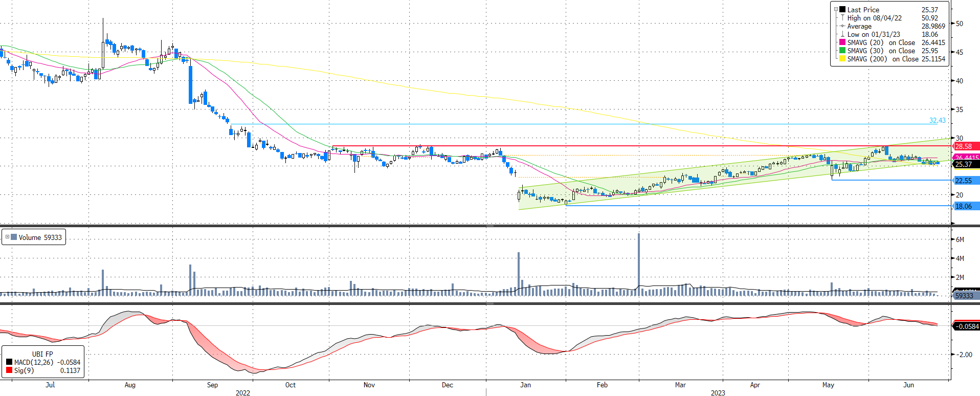Click the 6M tick on the volume axis
Viewport: 980px width, 396px height.
pyautogui.click(x=960, y=239)
